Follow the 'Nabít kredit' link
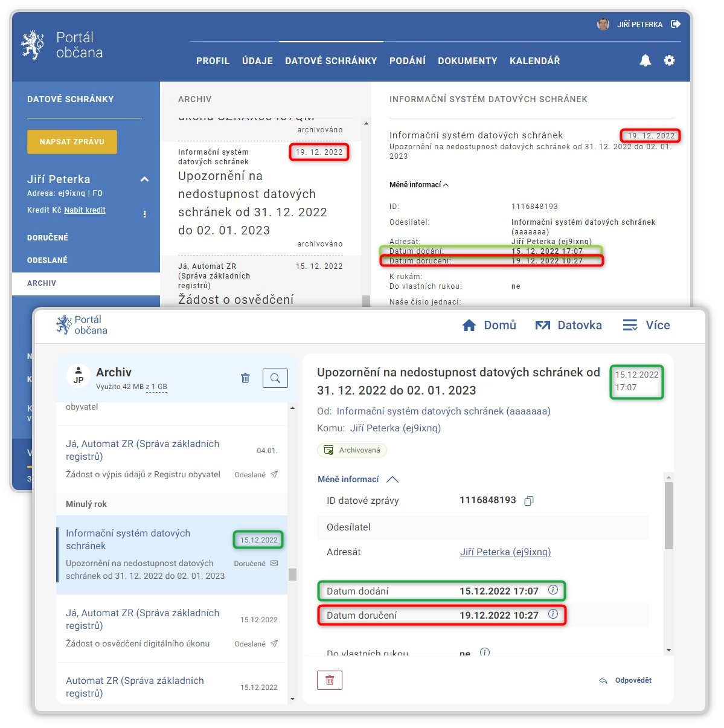The height and width of the screenshot is (728, 724). (85, 210)
